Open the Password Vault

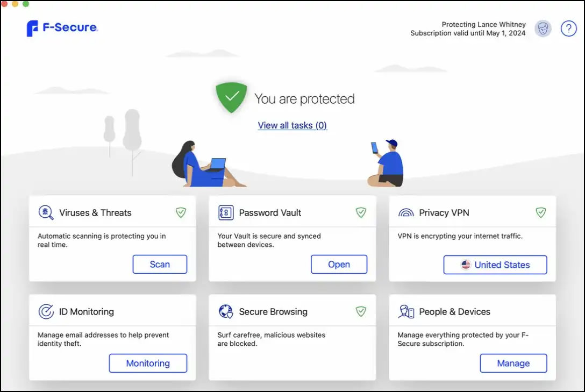point(339,264)
